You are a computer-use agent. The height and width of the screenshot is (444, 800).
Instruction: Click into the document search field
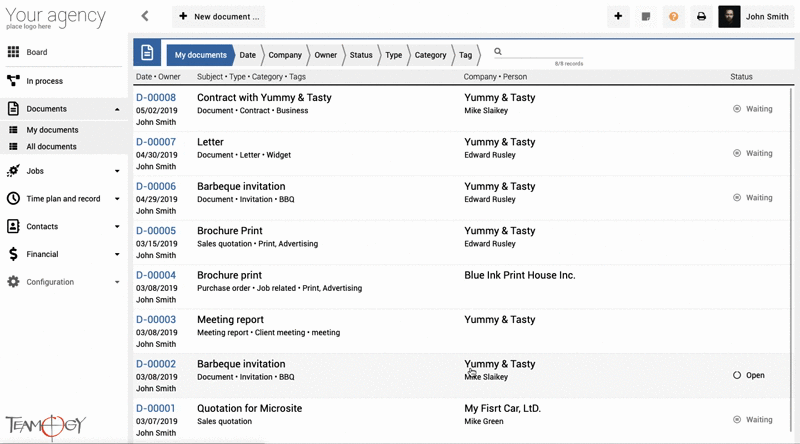pyautogui.click(x=543, y=52)
